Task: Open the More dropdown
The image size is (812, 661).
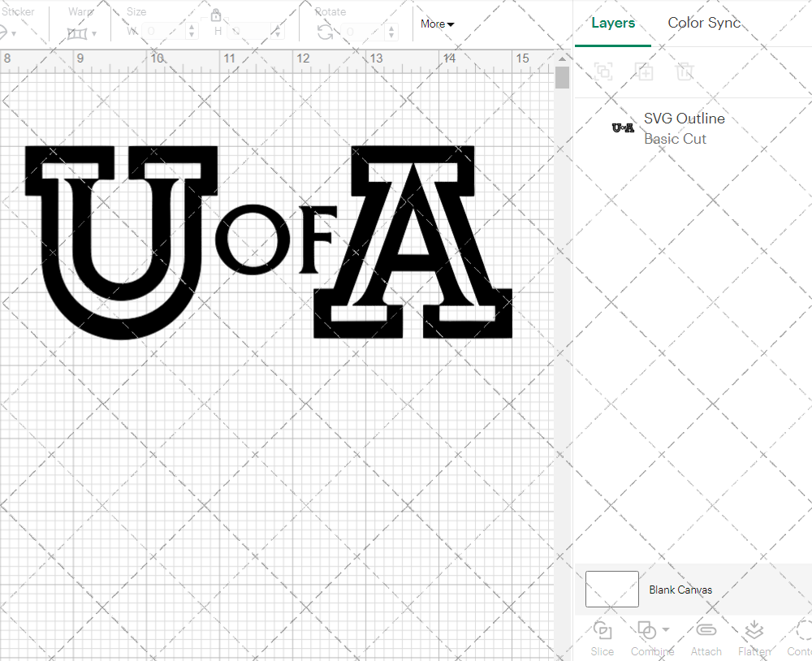Action: [436, 24]
